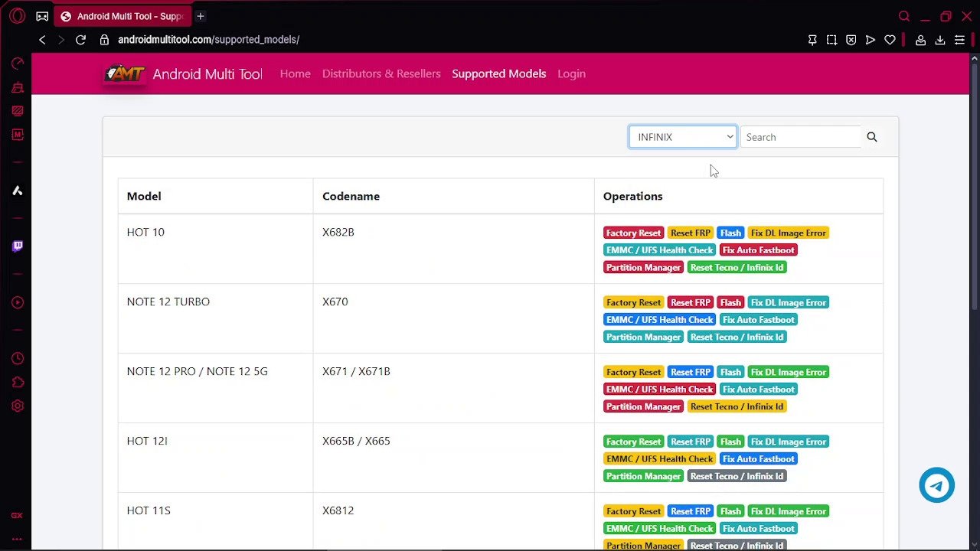Switch to Android Multi Tool browser tab

pos(122,16)
